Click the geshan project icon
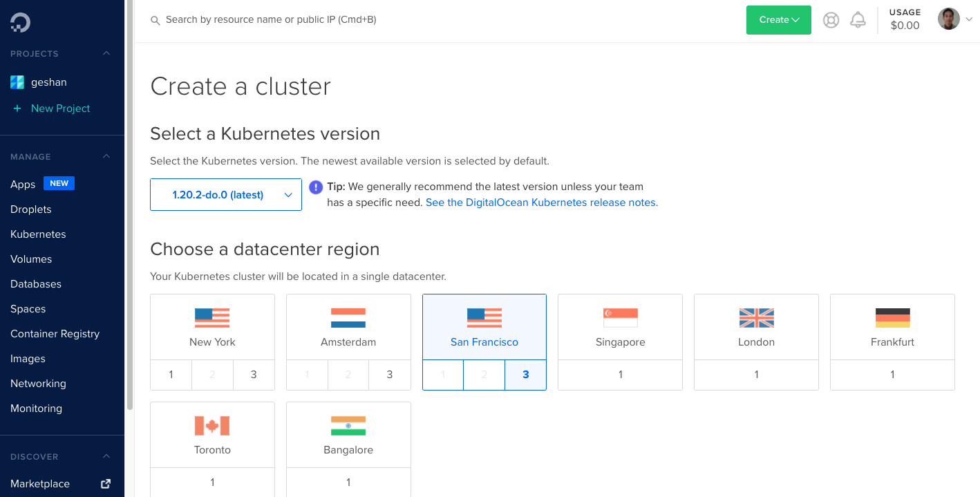 (x=17, y=82)
